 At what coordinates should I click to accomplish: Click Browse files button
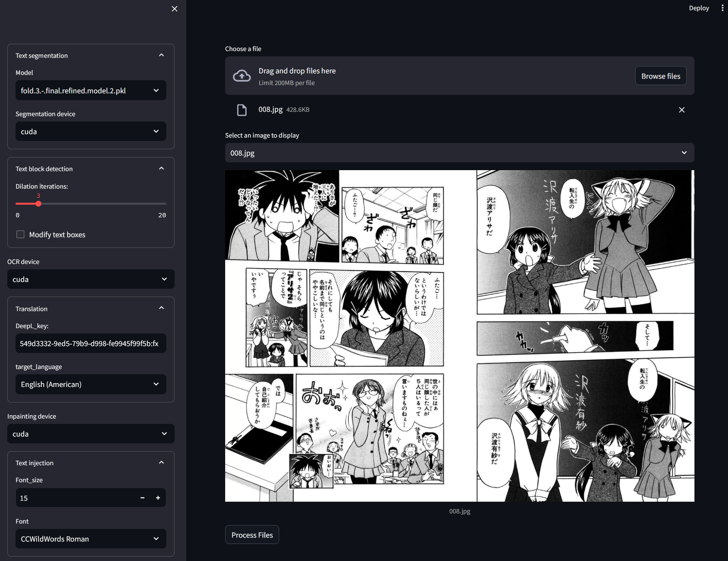point(660,76)
